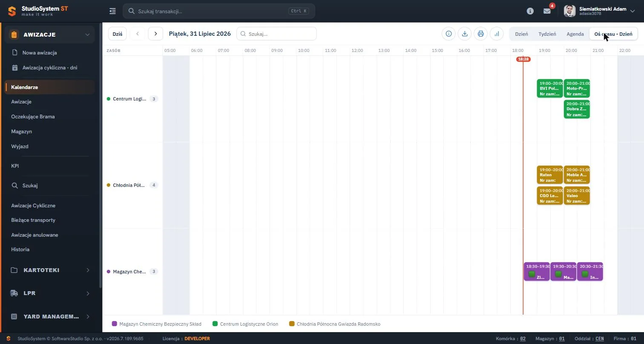Click the Nowa awizacja document icon
The image size is (644, 344).
[x=14, y=53]
